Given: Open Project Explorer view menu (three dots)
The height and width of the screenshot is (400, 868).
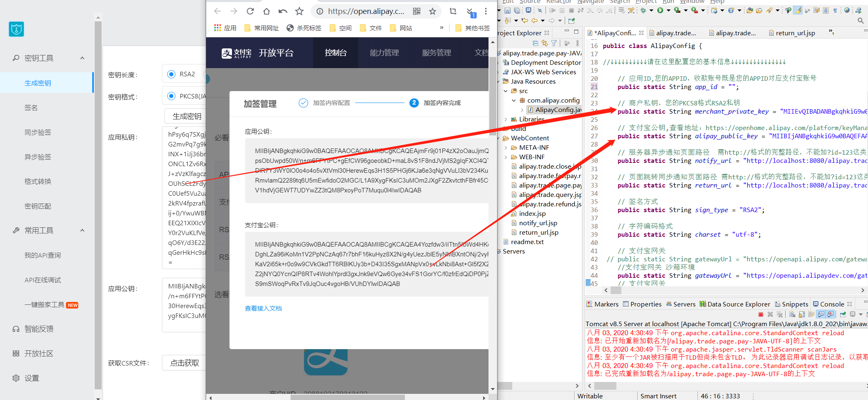Looking at the screenshot, I should click(577, 43).
